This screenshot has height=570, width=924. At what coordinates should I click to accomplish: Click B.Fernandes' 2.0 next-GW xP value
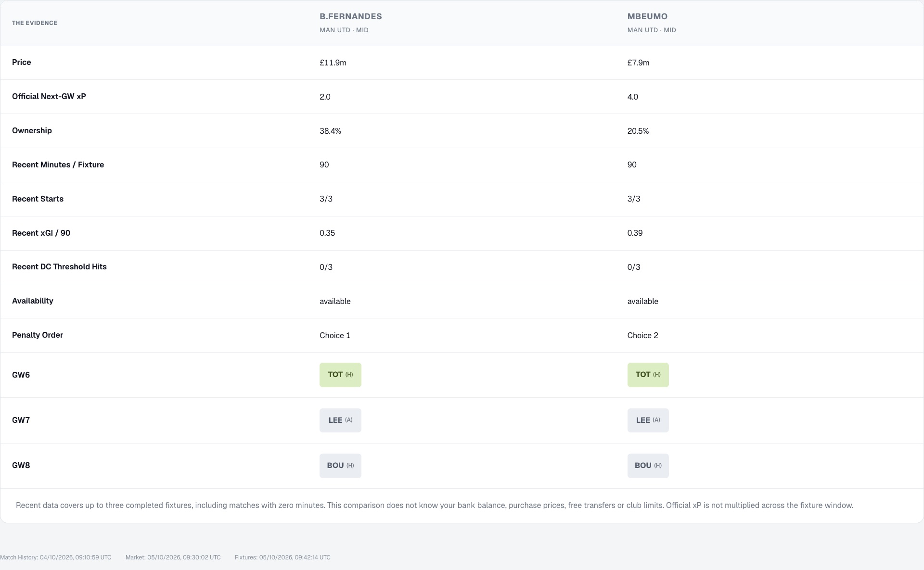(x=325, y=97)
